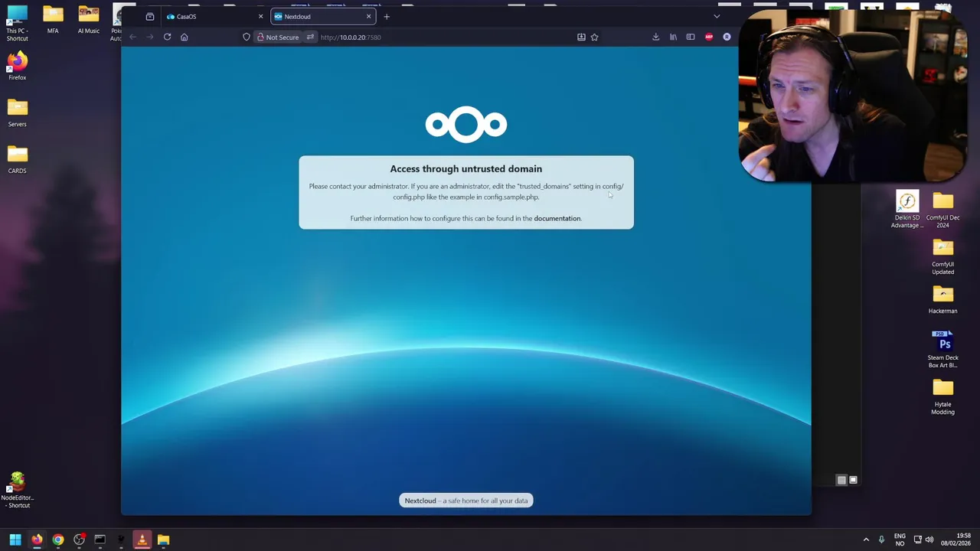The image size is (980, 551).
Task: Select the NodeEditor shortcut on desktop
Action: tap(17, 490)
